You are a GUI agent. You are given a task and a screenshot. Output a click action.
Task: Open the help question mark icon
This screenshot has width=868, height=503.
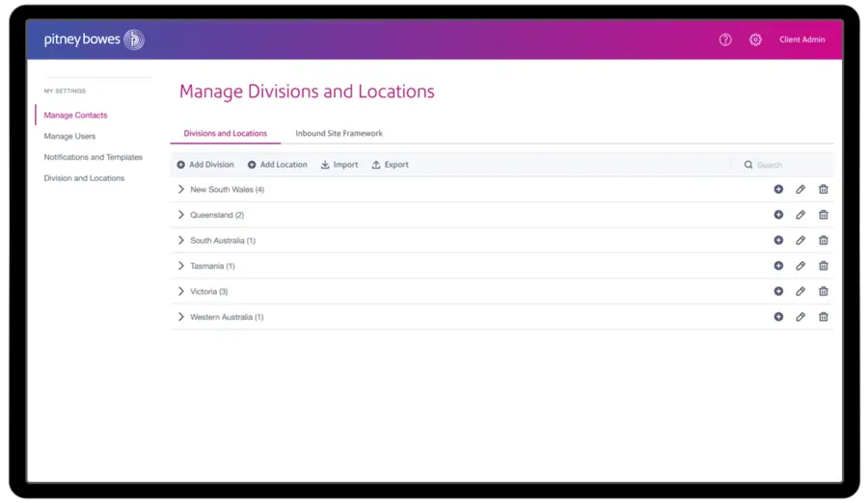[x=725, y=40]
